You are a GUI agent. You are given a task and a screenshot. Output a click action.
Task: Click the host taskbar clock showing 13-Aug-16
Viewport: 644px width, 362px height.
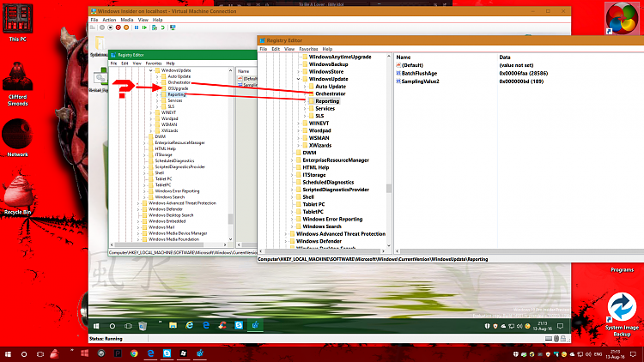(x=616, y=354)
